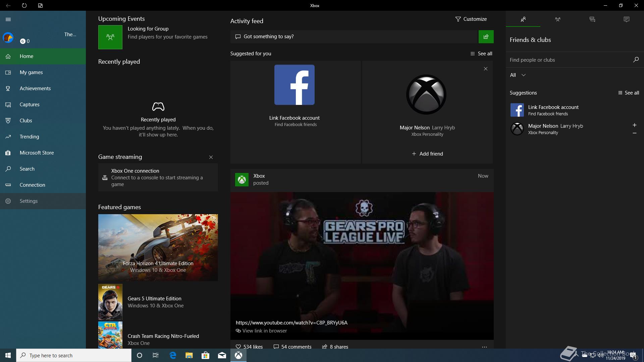Image resolution: width=644 pixels, height=362 pixels.
Task: Open Clubs section
Action: pos(43,121)
